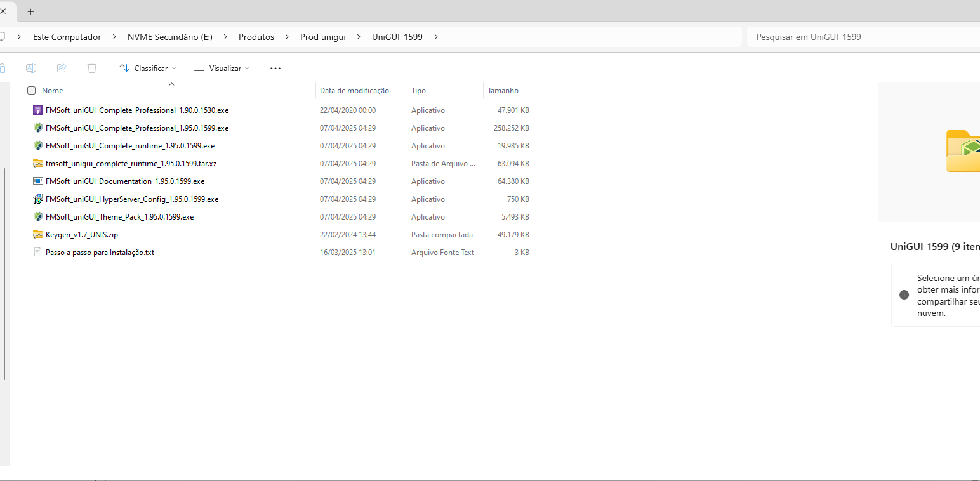Select FMSoft_uniGUI_Complete_Professional_1.90.0.1530.exe file name

137,110
